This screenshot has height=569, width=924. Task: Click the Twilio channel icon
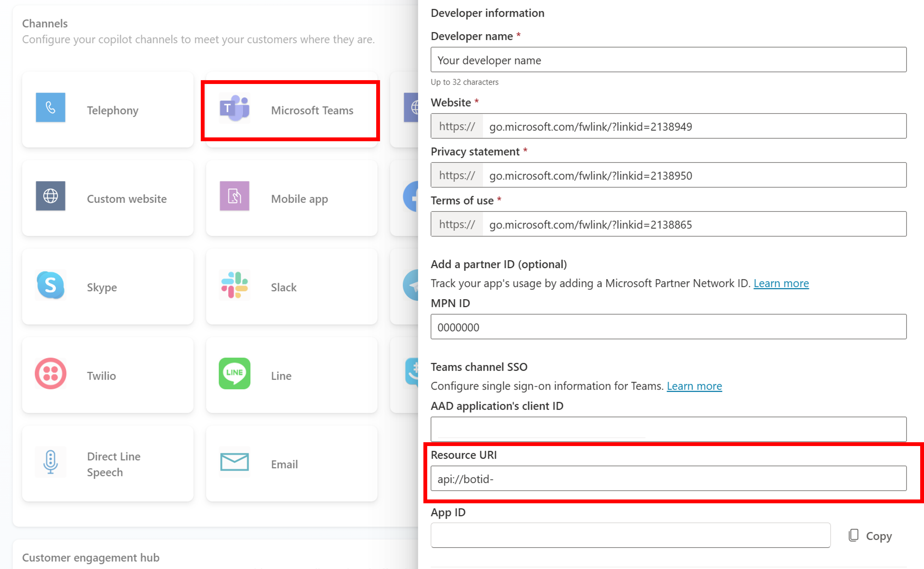(x=50, y=375)
